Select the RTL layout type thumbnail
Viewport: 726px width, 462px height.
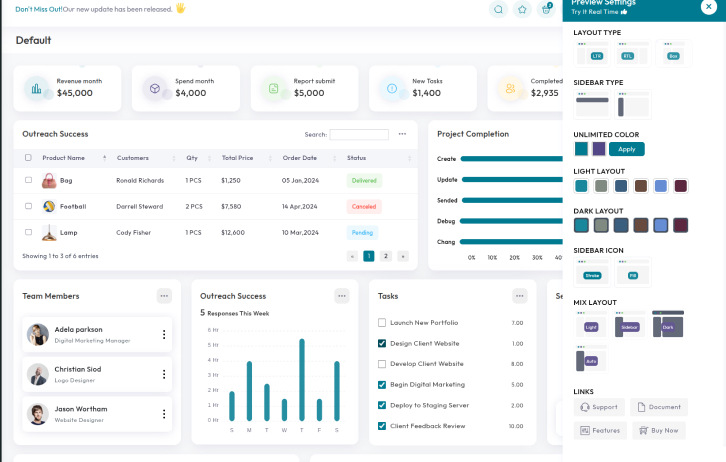click(x=633, y=53)
